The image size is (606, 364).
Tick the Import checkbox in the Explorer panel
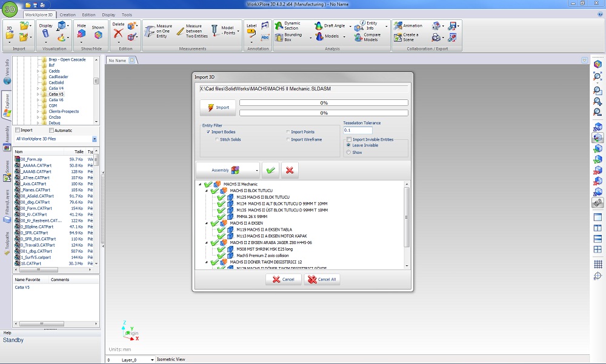click(18, 130)
